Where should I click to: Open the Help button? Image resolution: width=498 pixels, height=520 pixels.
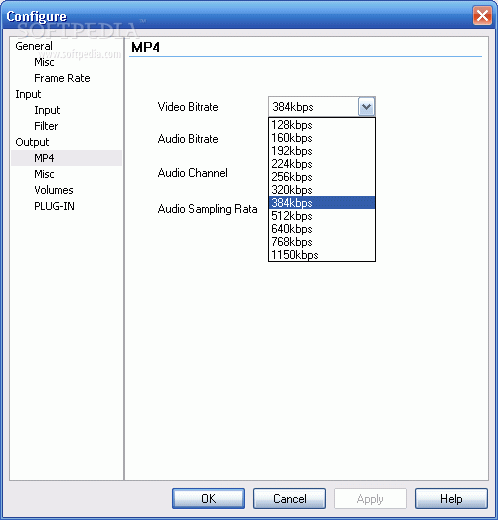451,499
